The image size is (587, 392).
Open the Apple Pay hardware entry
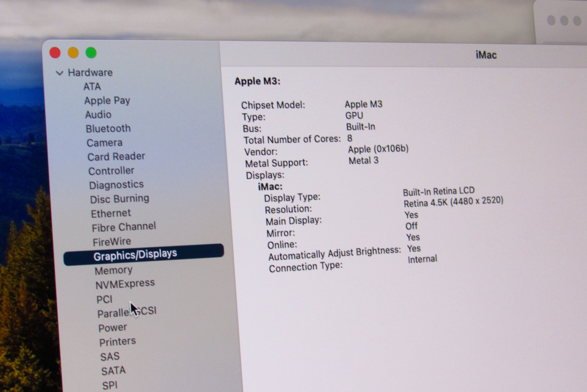107,101
